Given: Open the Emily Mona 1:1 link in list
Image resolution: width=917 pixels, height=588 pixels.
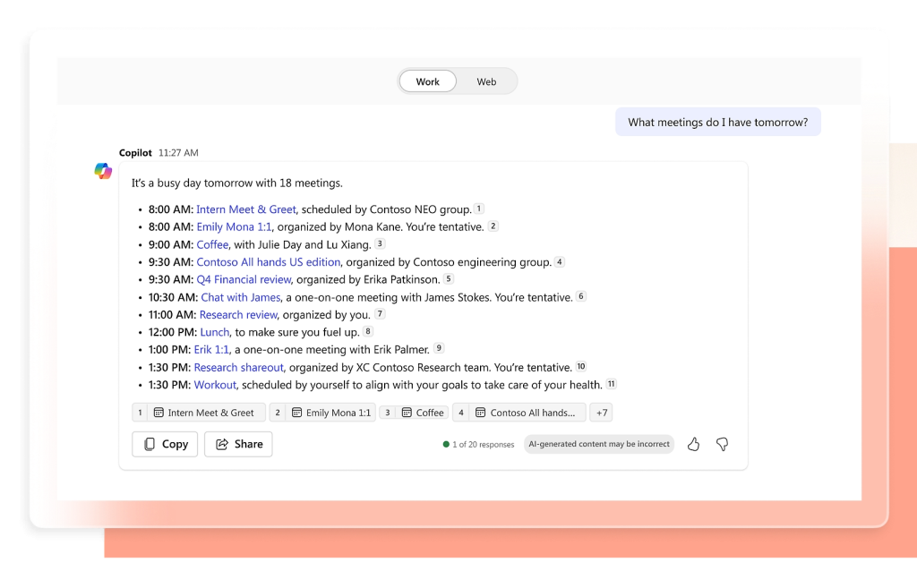Looking at the screenshot, I should (234, 226).
